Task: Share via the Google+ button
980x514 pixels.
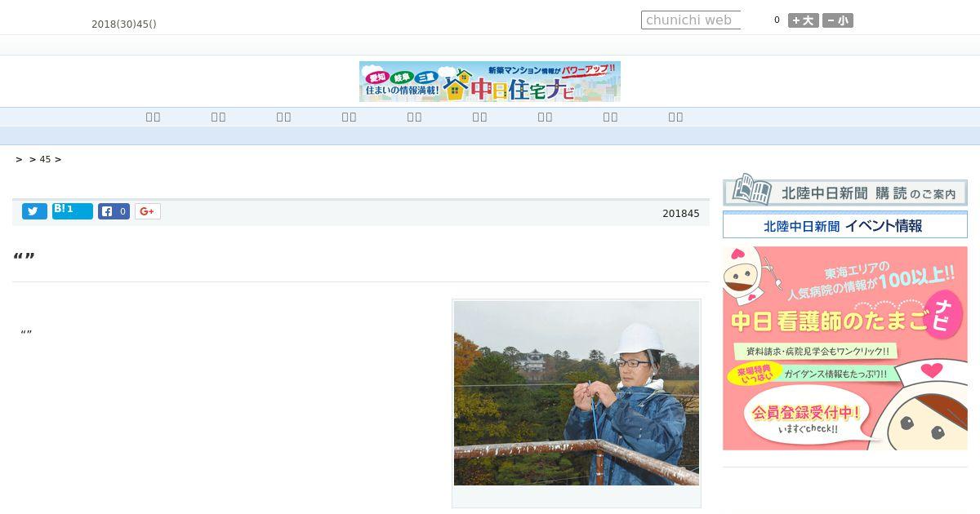Action: (148, 211)
